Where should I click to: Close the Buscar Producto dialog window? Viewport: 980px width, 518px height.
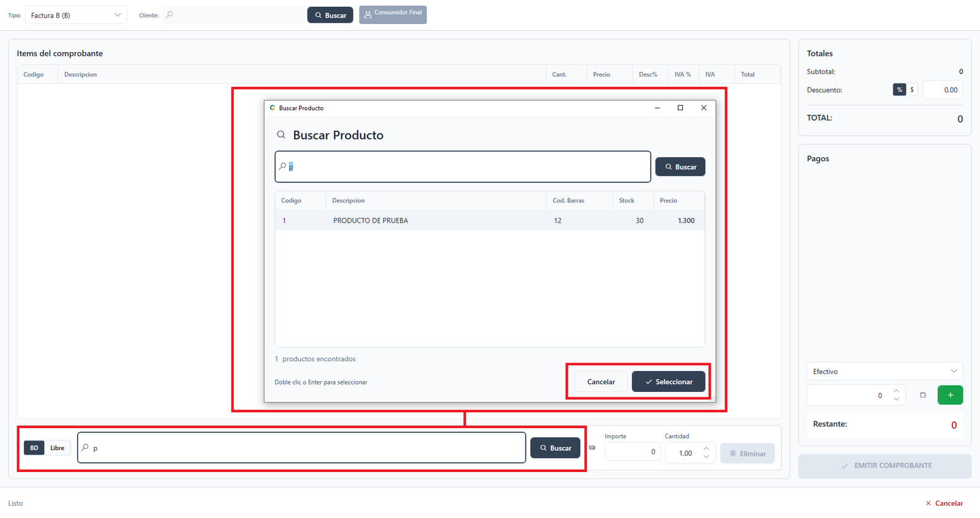(x=704, y=108)
